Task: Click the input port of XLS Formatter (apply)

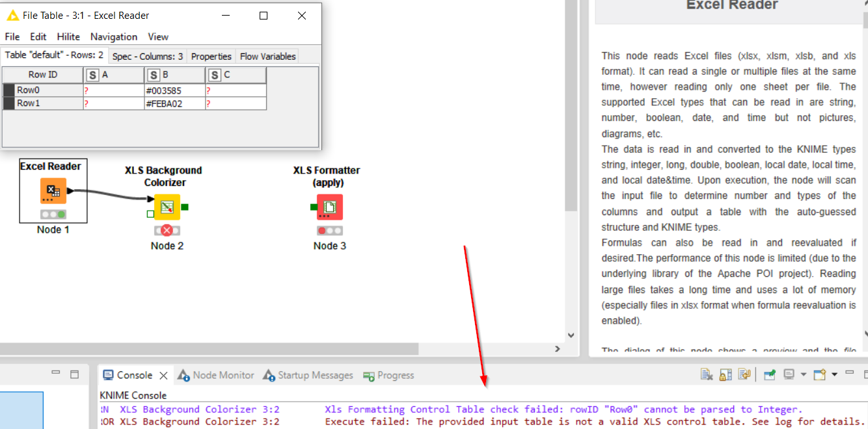Action: tap(313, 207)
